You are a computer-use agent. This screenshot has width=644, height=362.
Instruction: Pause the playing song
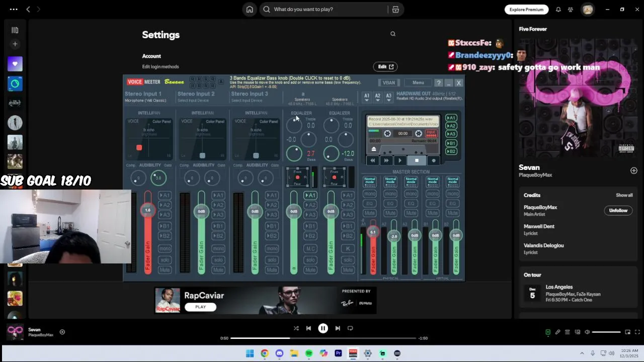tap(323, 328)
